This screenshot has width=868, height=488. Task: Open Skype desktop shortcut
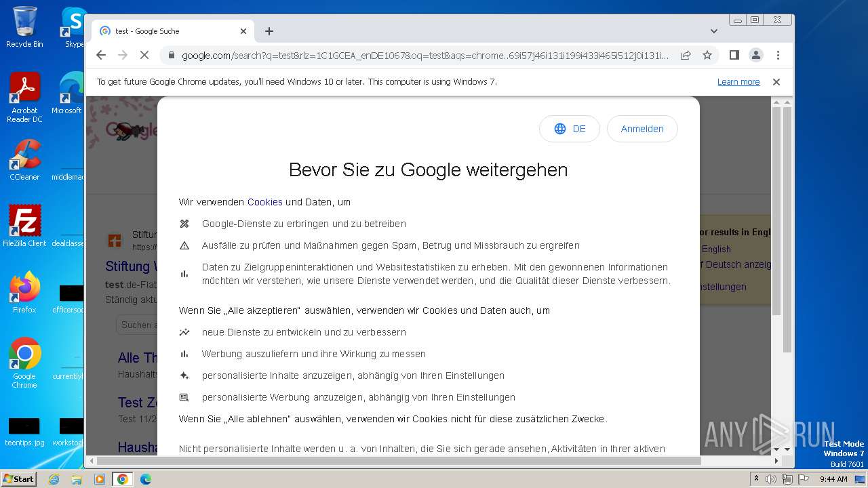coord(73,27)
